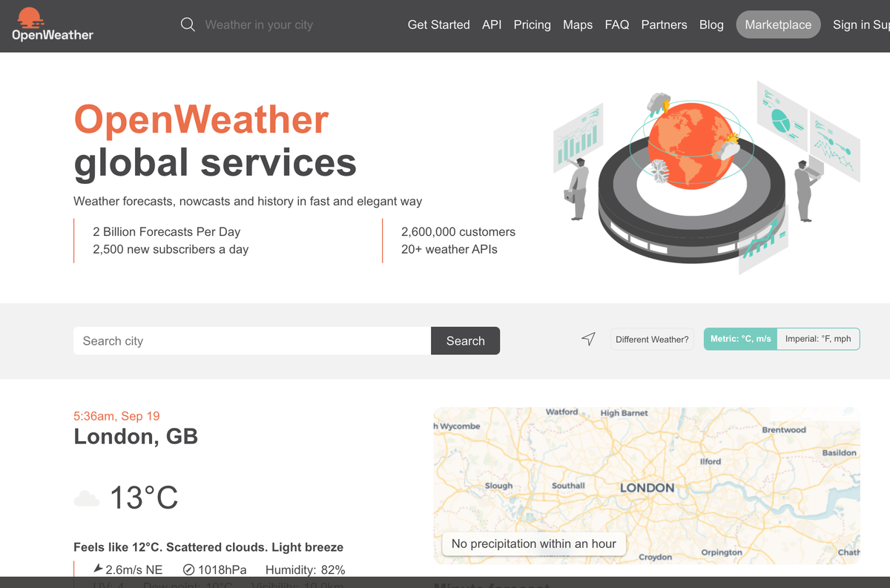This screenshot has height=588, width=890.
Task: Click the 13°C temperature reading
Action: 144,498
